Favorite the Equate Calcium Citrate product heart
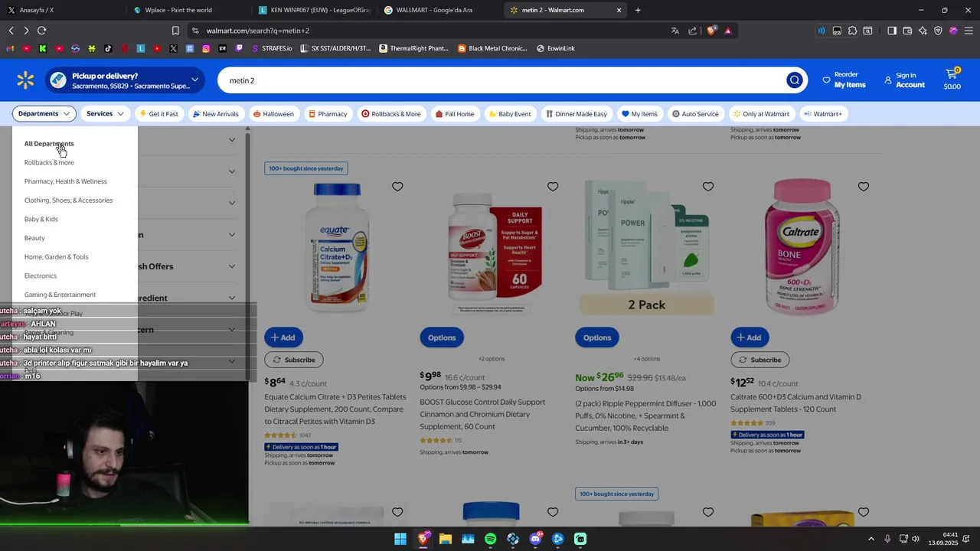Image resolution: width=980 pixels, height=551 pixels. [397, 187]
